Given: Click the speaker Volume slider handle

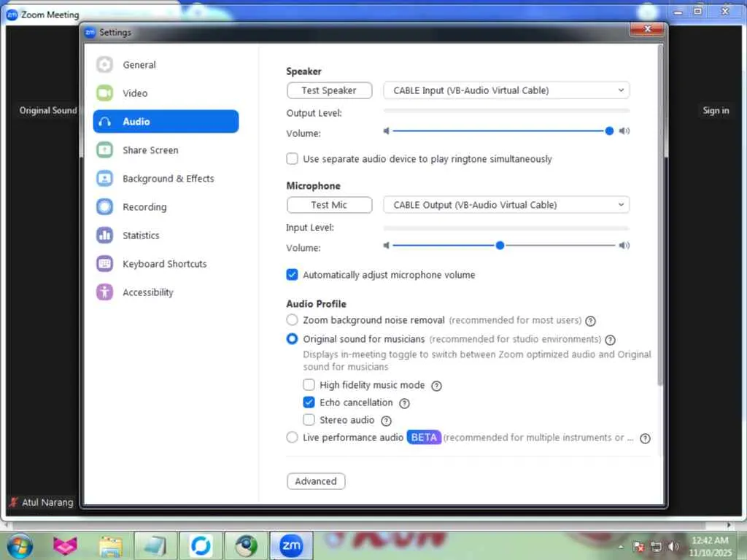Looking at the screenshot, I should (609, 131).
